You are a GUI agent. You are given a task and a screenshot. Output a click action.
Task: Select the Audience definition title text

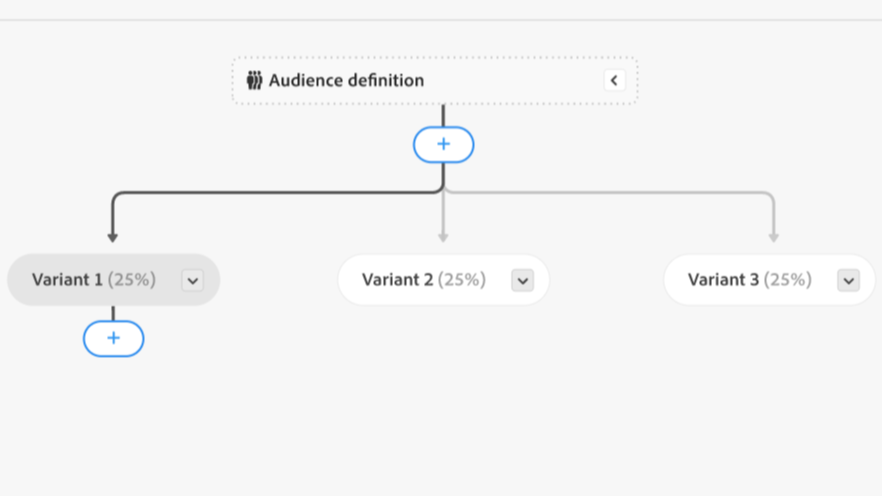346,80
